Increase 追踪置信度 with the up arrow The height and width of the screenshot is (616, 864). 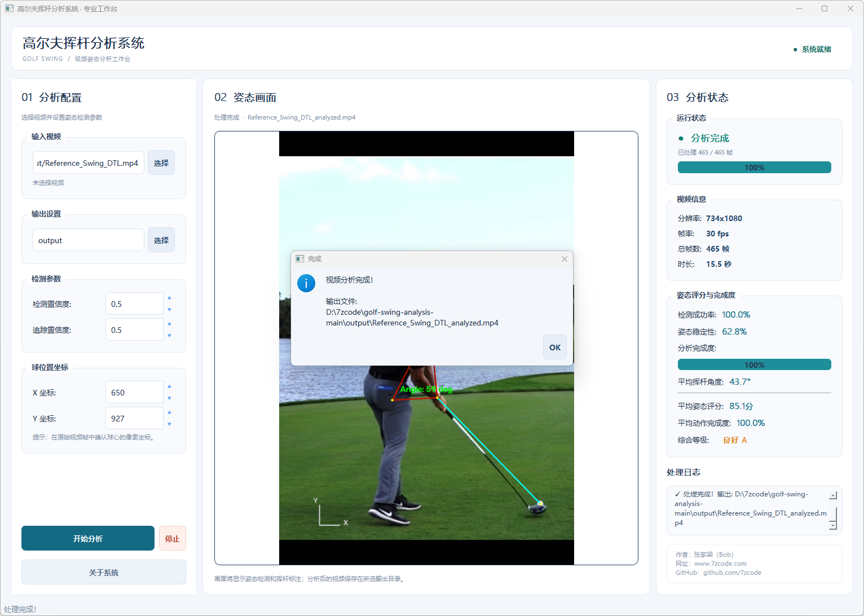pos(169,324)
